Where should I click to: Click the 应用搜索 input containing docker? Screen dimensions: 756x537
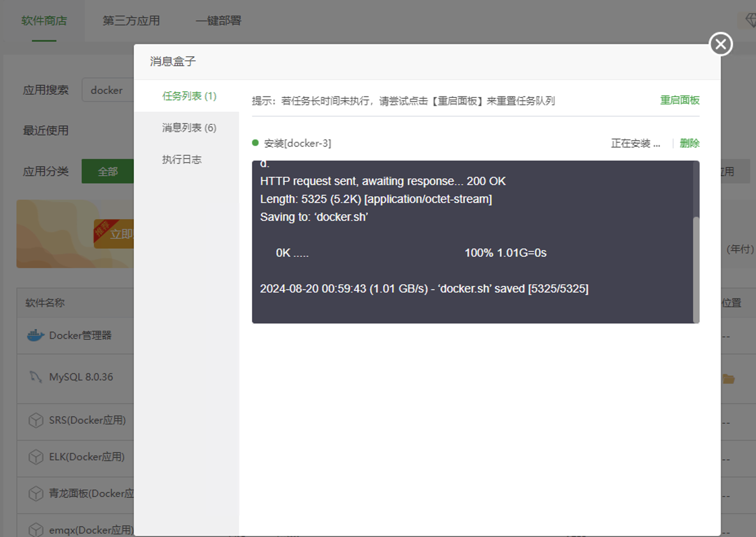[x=108, y=90]
